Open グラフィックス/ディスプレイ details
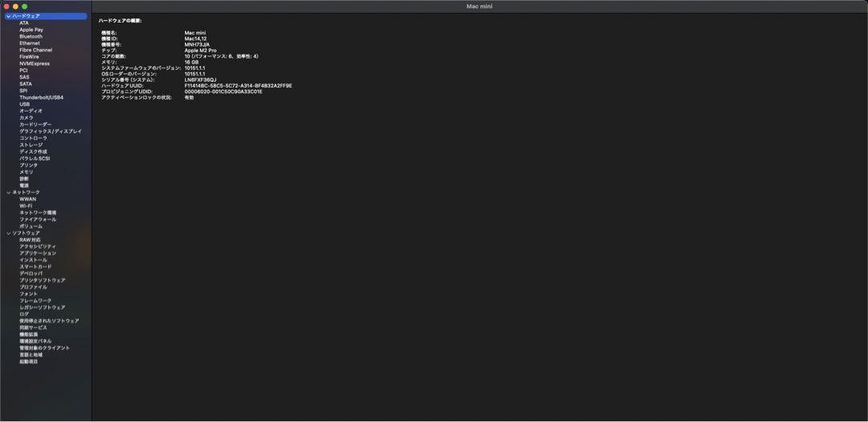The width and height of the screenshot is (868, 422). coord(51,131)
